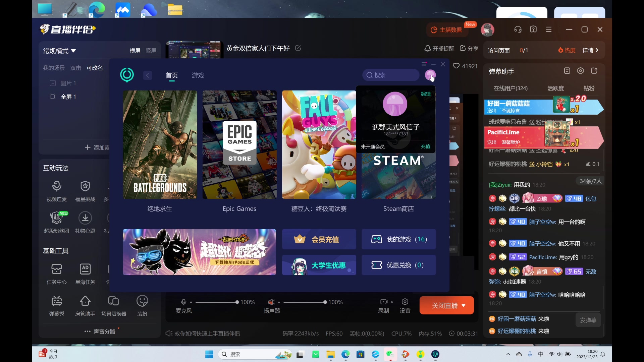
Task: Adjust the microphone volume slider
Action: 217,302
